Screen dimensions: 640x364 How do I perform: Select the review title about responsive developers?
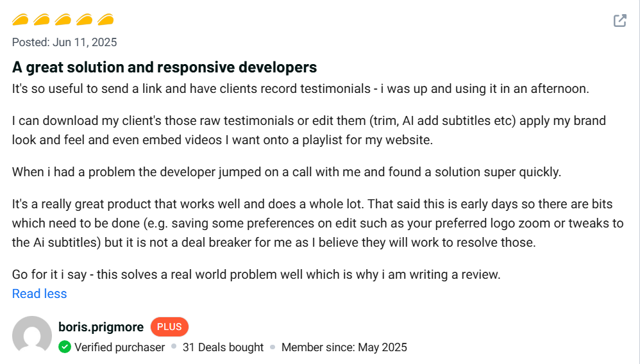pos(164,67)
